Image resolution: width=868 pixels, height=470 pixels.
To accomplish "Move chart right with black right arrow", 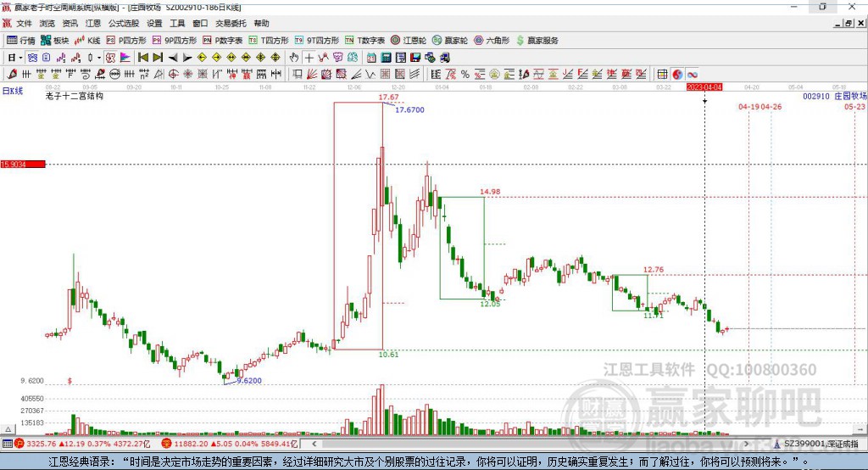I will pyautogui.click(x=187, y=58).
